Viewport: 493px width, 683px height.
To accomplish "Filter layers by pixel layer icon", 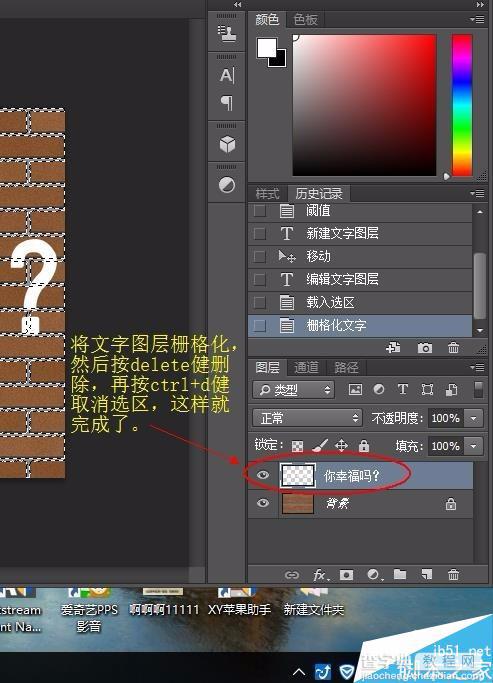I will (355, 389).
